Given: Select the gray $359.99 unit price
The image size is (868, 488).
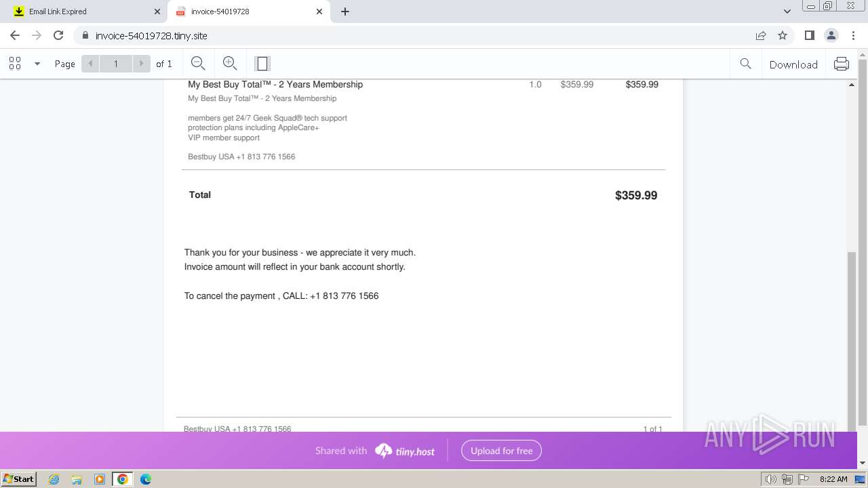Looking at the screenshot, I should point(577,84).
